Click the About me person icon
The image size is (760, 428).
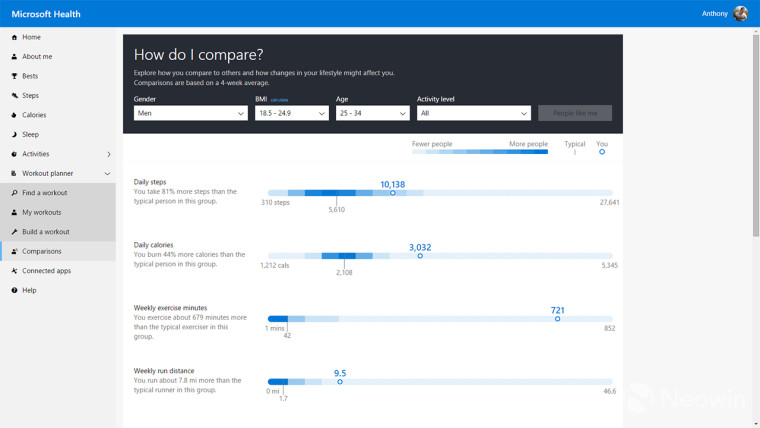tap(14, 57)
